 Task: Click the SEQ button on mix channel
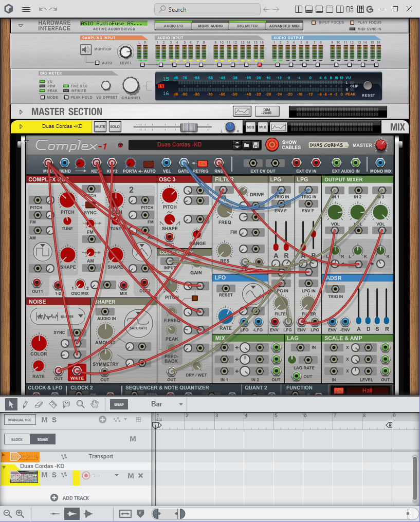pyautogui.click(x=250, y=127)
